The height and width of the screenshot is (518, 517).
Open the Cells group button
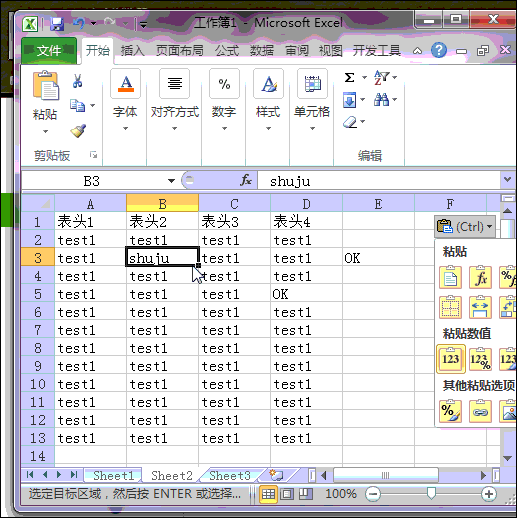click(312, 84)
